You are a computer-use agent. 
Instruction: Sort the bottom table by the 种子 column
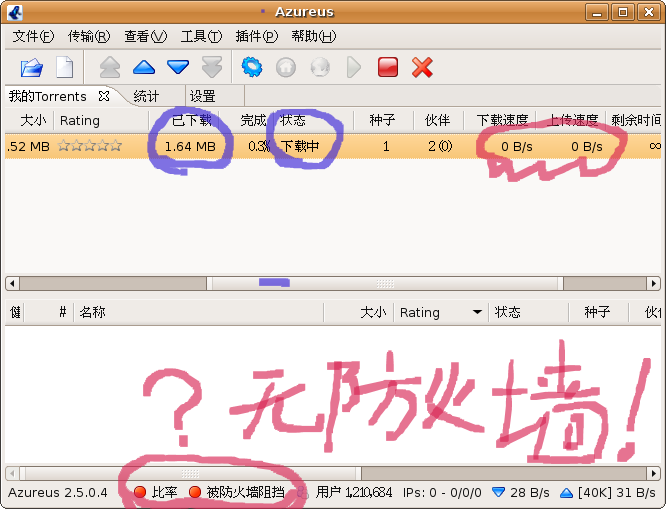pos(598,312)
